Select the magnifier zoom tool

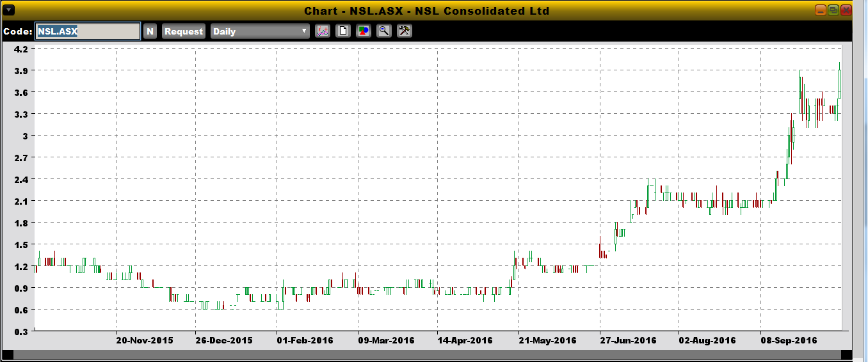pyautogui.click(x=384, y=31)
